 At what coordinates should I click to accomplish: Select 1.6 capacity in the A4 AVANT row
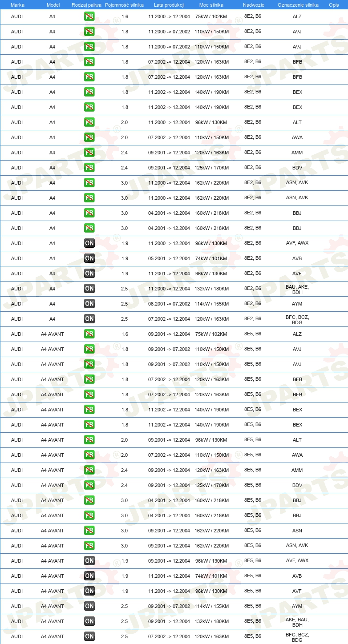(x=125, y=334)
